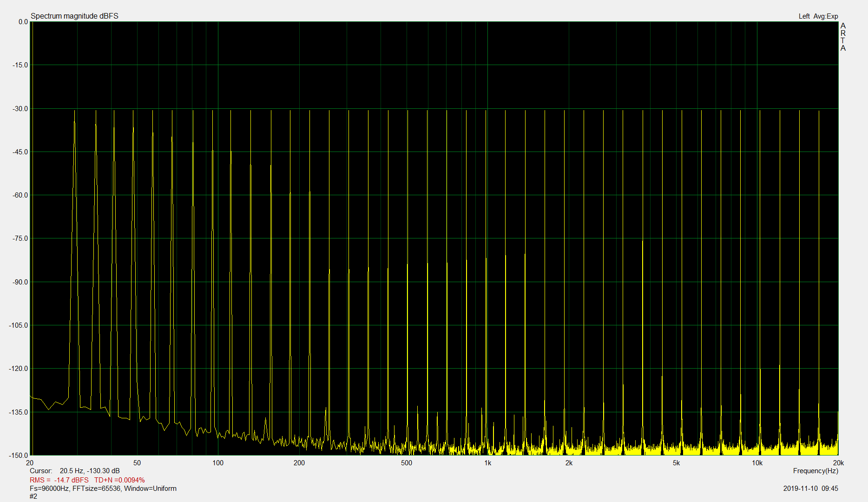Click the -150.0 dB axis label

[x=18, y=456]
